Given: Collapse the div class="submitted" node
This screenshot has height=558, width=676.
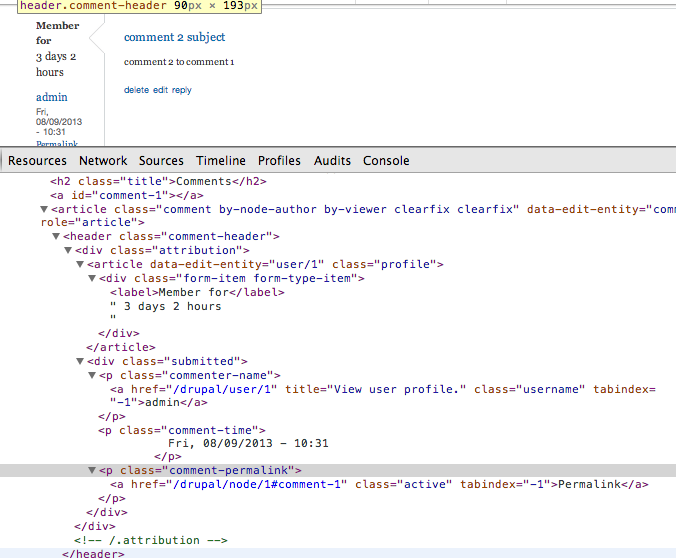Looking at the screenshot, I should [81, 361].
